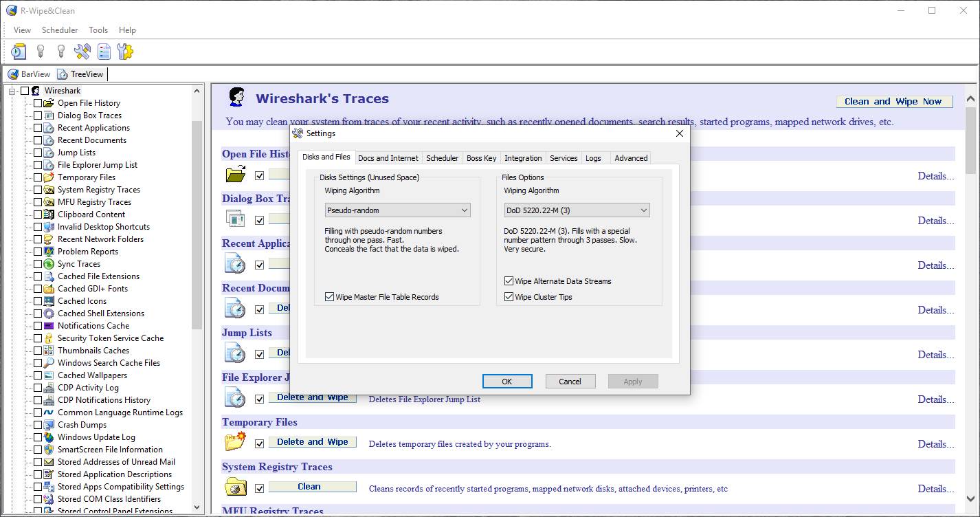Collapse the Wireshark tree node
The width and height of the screenshot is (980, 517).
click(12, 91)
